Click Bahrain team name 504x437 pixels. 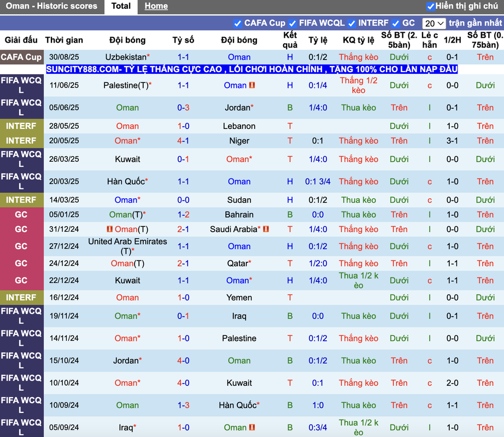tap(239, 215)
